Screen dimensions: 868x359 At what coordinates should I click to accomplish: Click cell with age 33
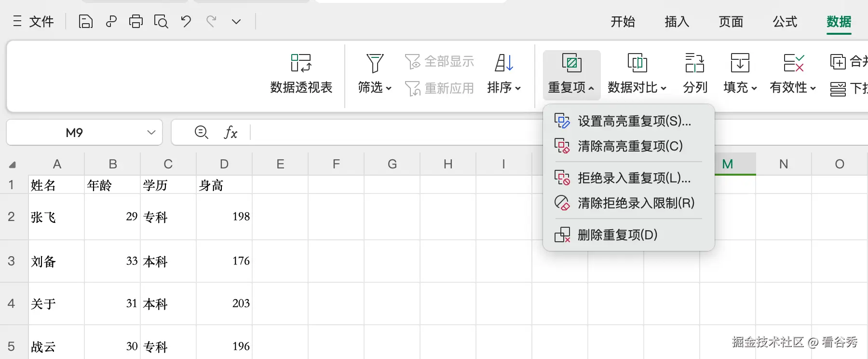[112, 261]
